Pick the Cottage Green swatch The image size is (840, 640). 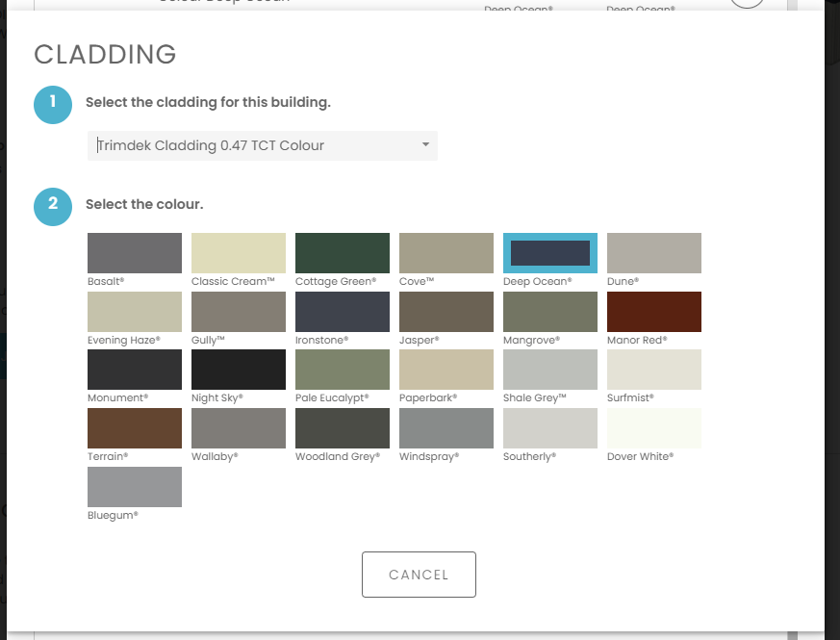[x=343, y=253]
